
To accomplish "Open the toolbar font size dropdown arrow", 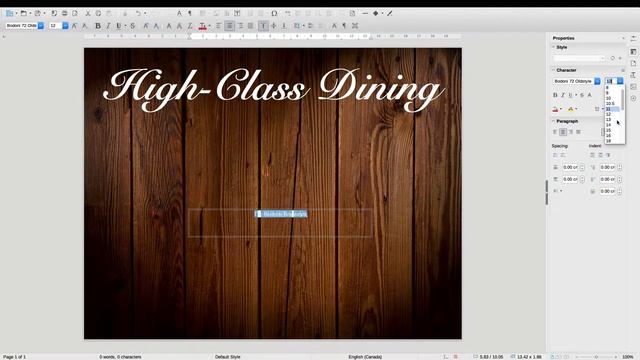I will (65, 26).
